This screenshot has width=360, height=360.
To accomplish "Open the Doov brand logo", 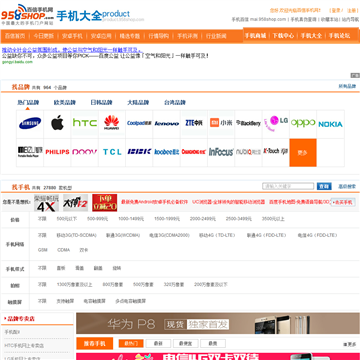I will [85, 152].
